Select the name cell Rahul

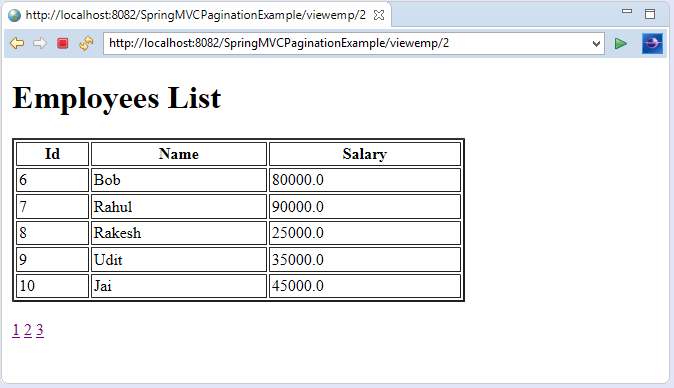179,207
